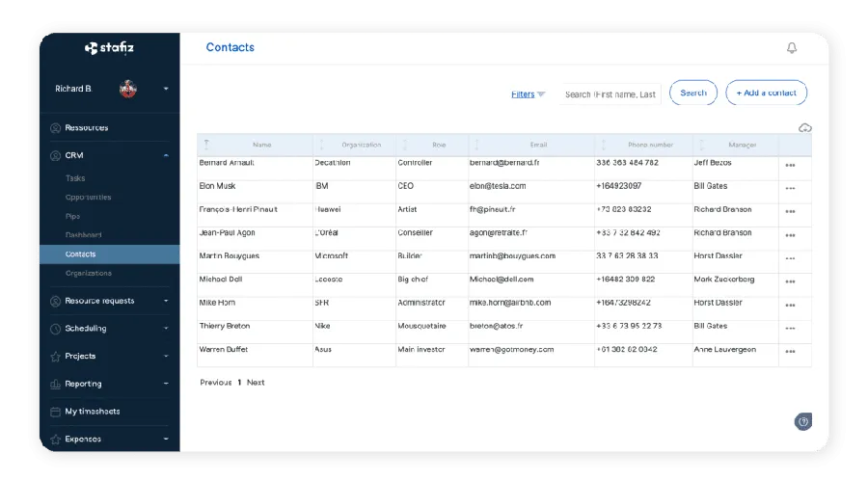Viewport: 868px width, 481px height.
Task: Sort table by Name column
Action: point(261,146)
